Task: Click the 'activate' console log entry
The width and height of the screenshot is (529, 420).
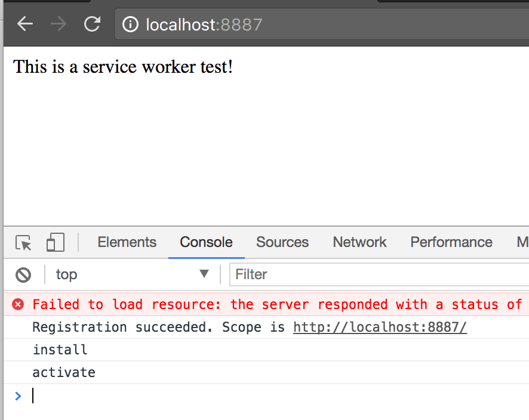Action: click(x=64, y=373)
